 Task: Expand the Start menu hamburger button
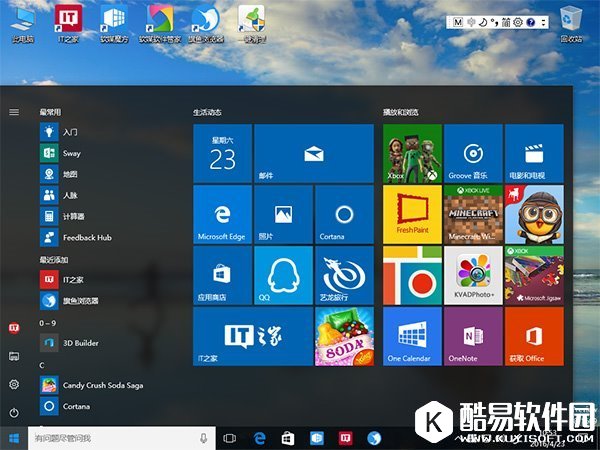pyautogui.click(x=14, y=112)
